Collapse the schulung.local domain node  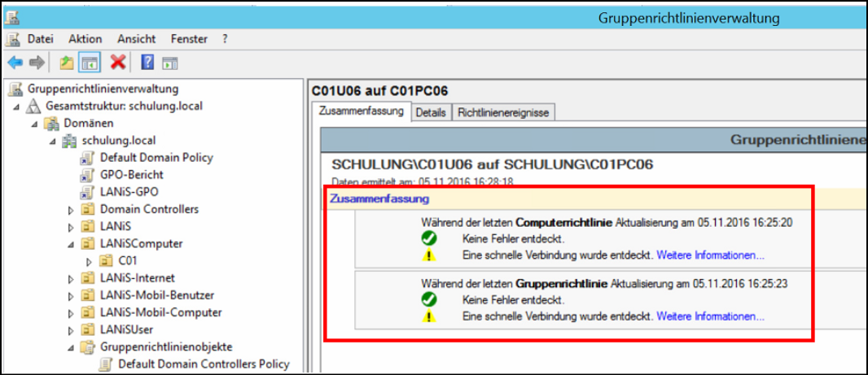(54, 142)
